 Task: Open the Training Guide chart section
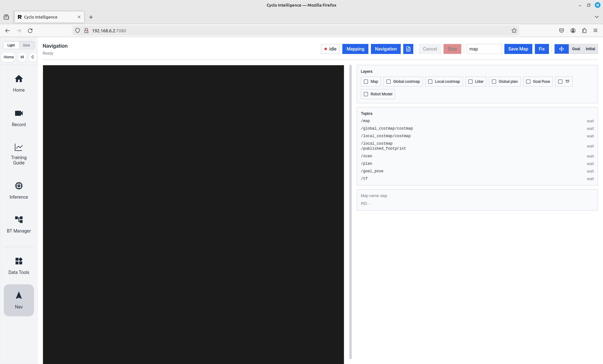19,154
